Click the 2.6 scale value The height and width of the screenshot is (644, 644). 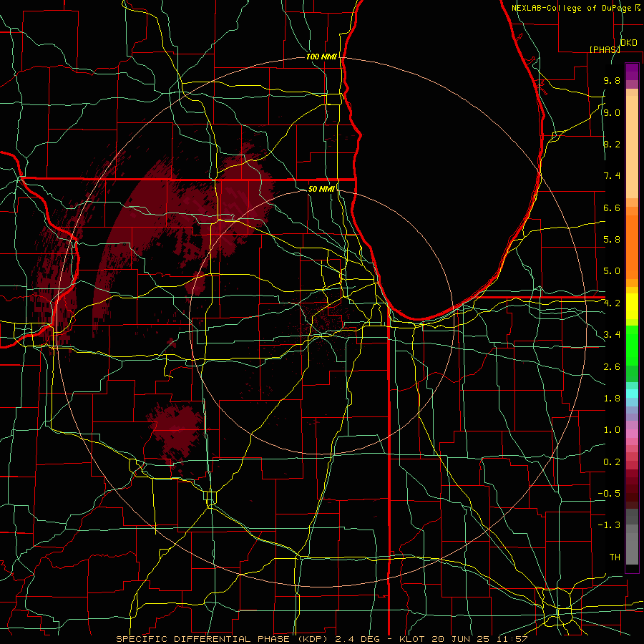coord(612,367)
